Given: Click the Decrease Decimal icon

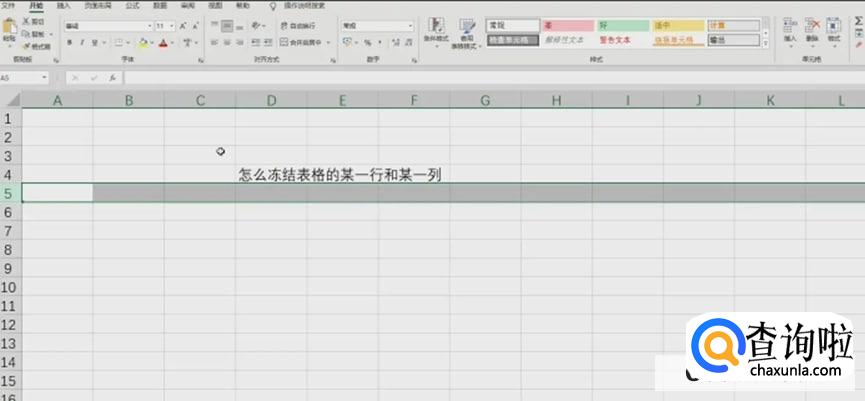Looking at the screenshot, I should (x=408, y=42).
